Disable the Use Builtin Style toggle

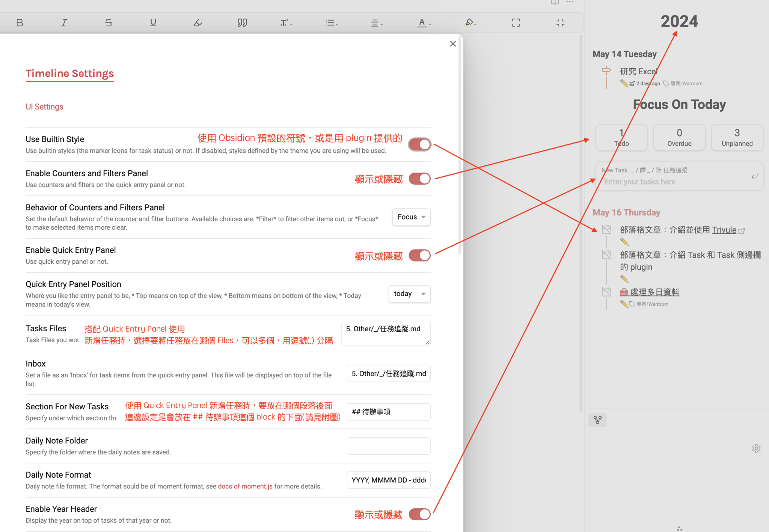(419, 144)
